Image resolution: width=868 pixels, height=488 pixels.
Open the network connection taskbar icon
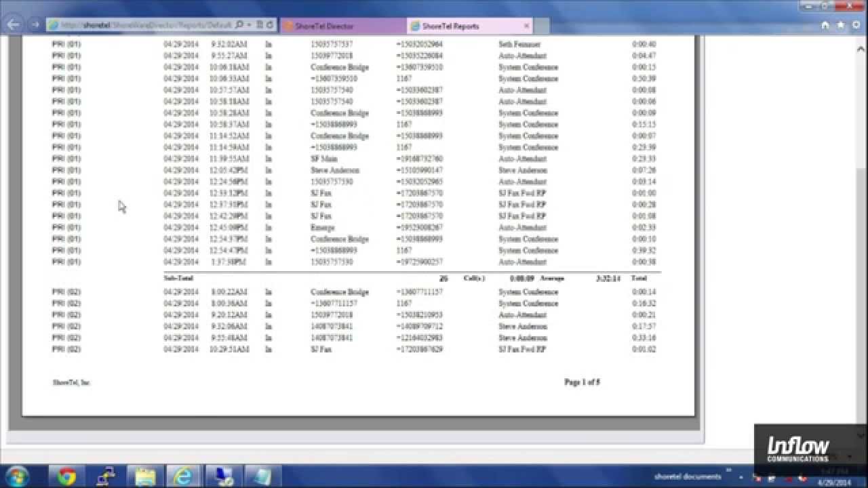click(106, 477)
